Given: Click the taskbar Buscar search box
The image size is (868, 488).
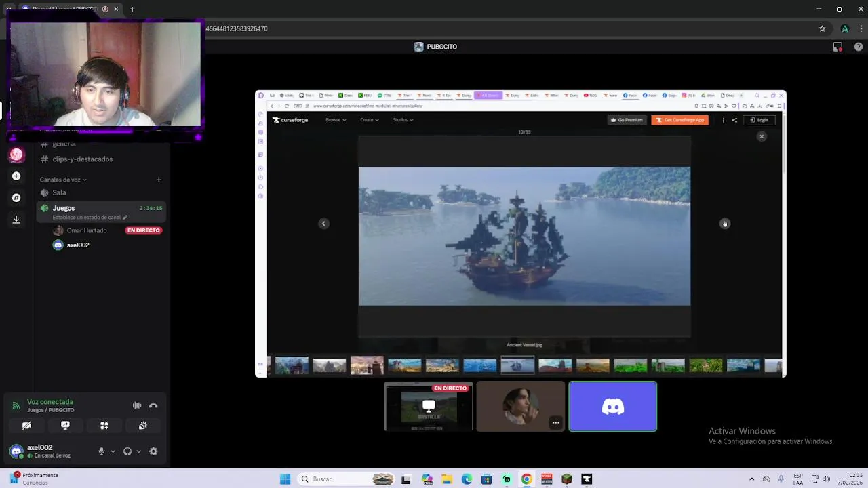Looking at the screenshot, I should [x=347, y=479].
